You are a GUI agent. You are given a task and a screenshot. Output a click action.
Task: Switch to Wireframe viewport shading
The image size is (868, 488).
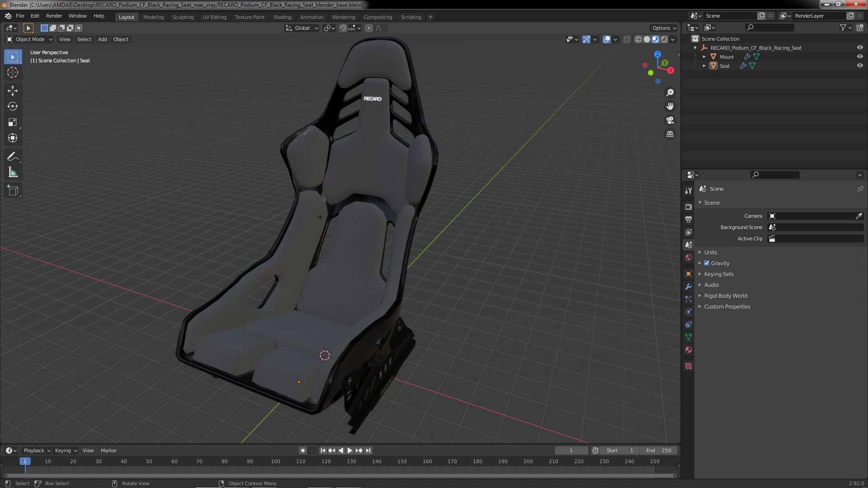pos(638,39)
